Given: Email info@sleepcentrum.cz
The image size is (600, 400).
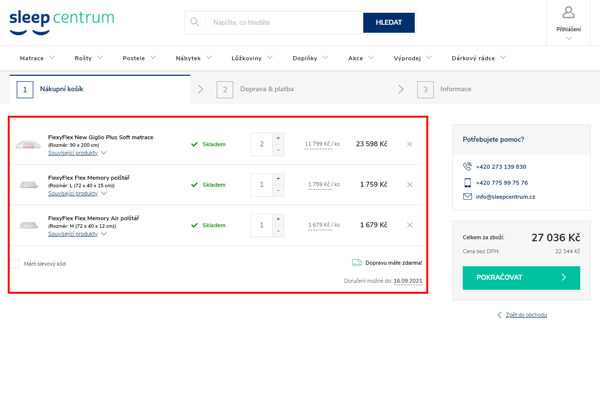Looking at the screenshot, I should tap(505, 197).
